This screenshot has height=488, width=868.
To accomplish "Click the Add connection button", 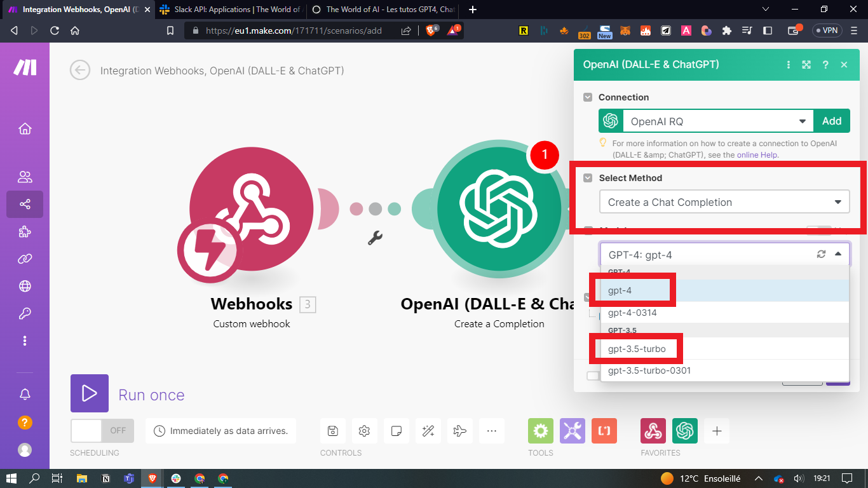I will pyautogui.click(x=832, y=121).
